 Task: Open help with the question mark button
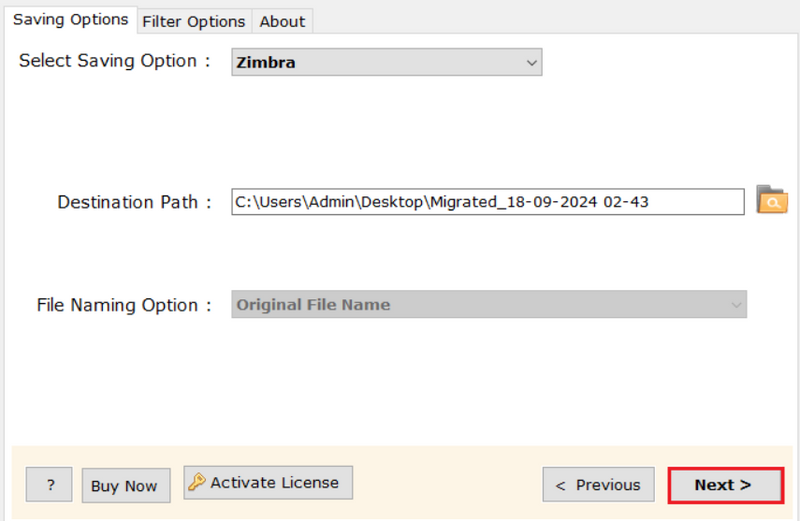[49, 484]
